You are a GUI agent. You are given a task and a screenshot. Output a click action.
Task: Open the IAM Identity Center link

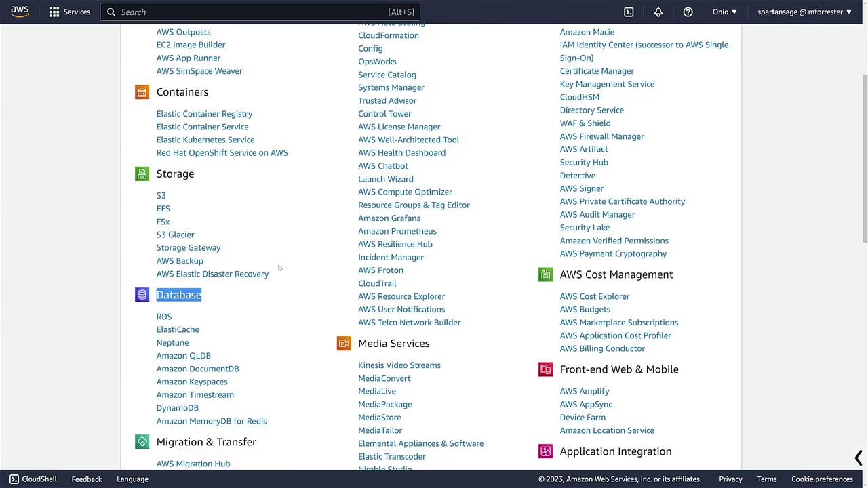point(644,52)
